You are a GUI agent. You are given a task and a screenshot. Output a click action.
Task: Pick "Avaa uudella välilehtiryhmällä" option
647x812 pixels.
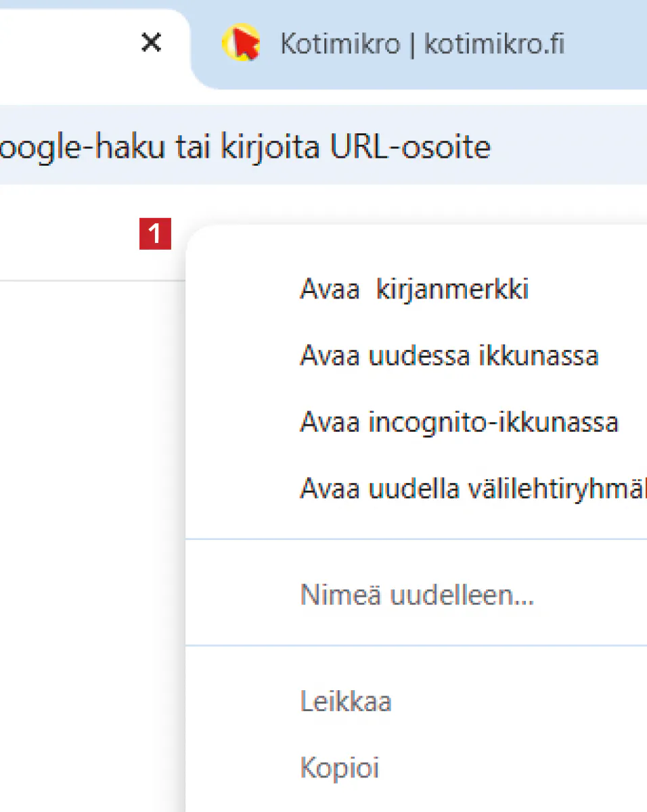(x=471, y=488)
